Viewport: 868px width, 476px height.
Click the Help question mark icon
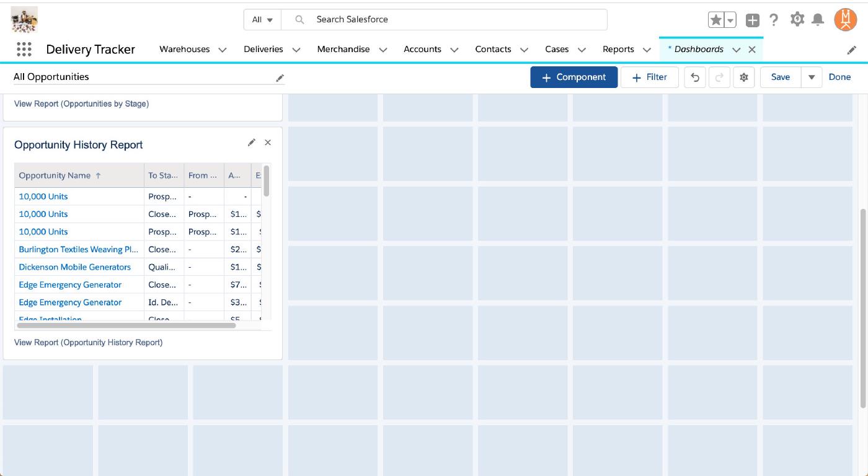point(774,20)
